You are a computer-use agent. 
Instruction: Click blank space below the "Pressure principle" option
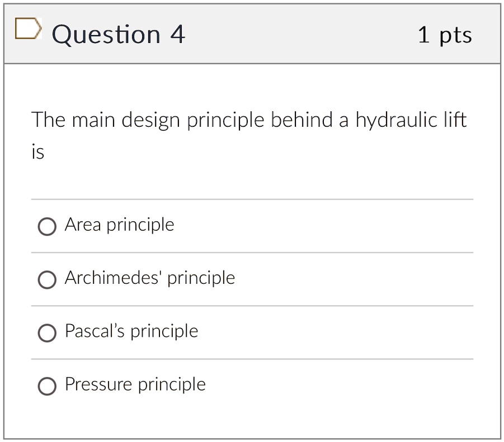click(x=252, y=419)
